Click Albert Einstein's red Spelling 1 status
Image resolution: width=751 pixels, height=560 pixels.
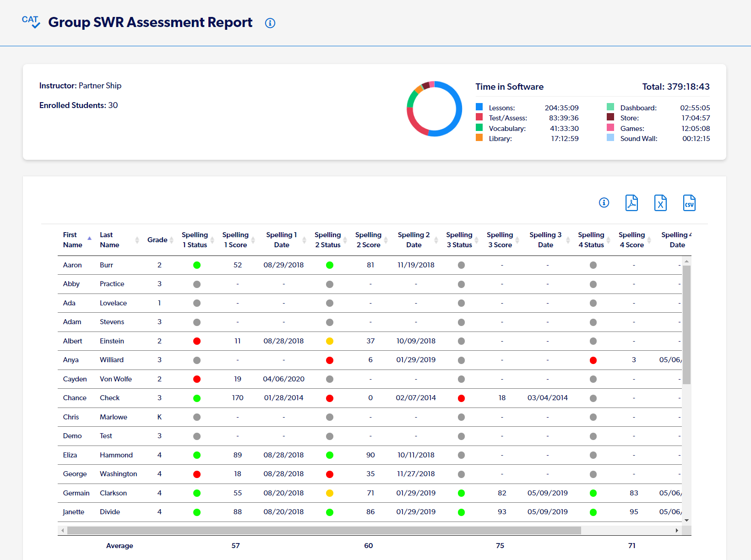197,341
